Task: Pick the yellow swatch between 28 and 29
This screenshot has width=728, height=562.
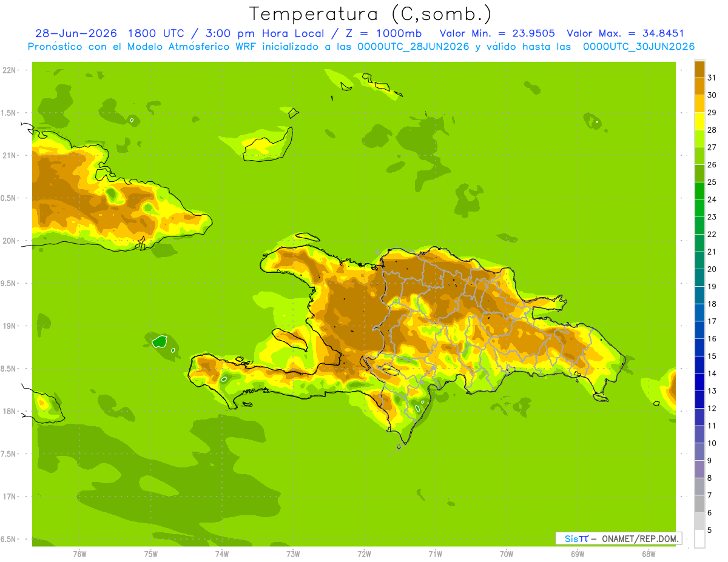Action: [699, 121]
